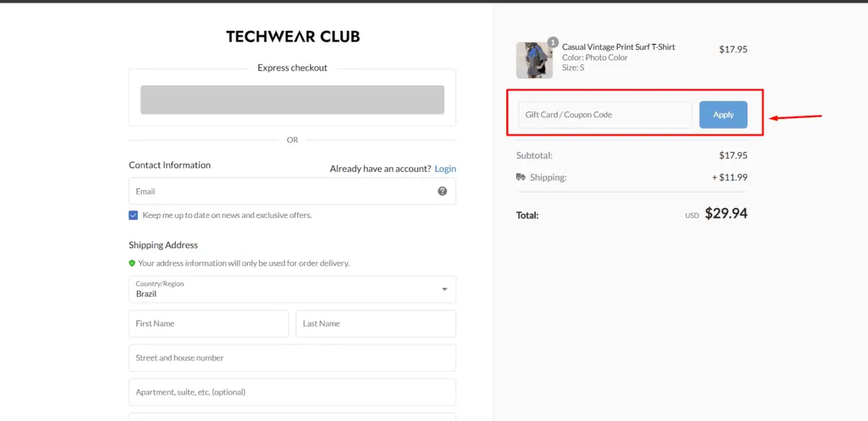The image size is (868, 421).
Task: Click the Subtotal: label
Action: (x=534, y=155)
